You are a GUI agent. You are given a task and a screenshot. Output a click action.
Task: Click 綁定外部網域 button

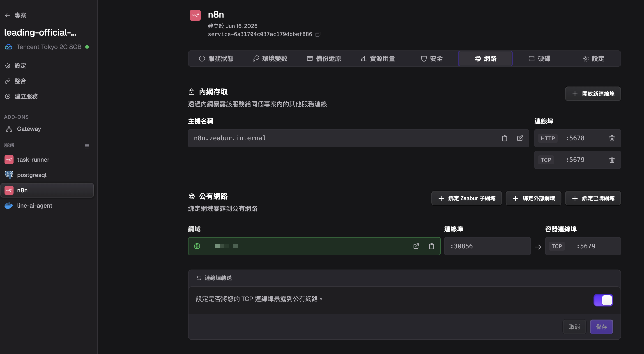click(533, 198)
